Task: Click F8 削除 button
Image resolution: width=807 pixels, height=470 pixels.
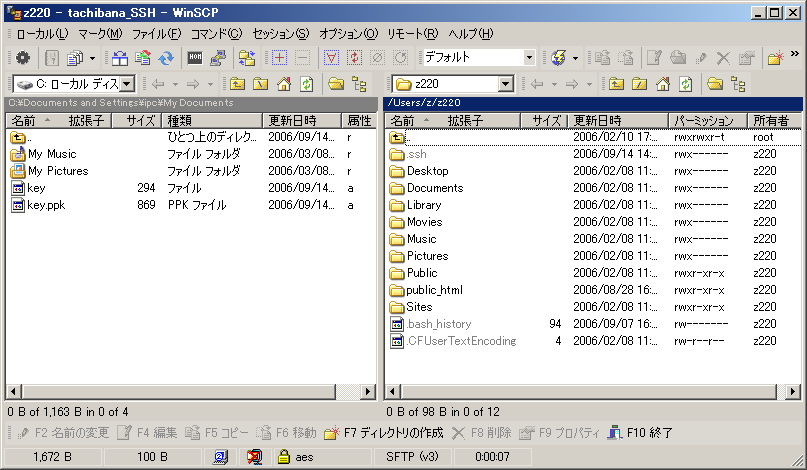Action: pyautogui.click(x=481, y=433)
